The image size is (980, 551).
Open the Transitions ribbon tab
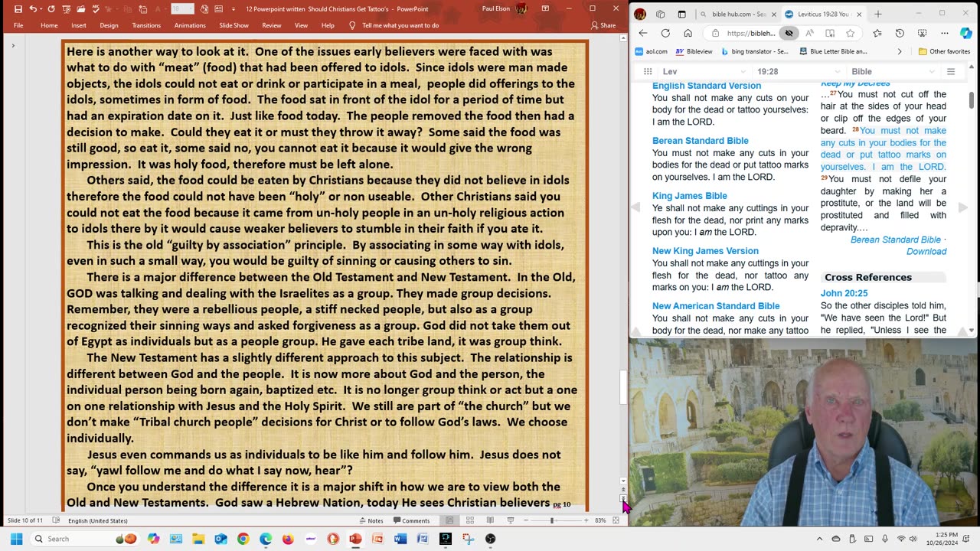(146, 25)
